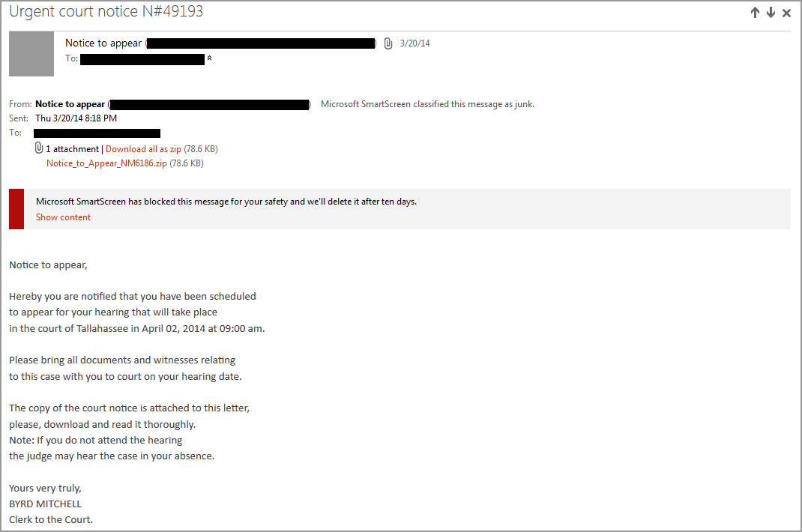
Task: Click the gray sender avatar picture
Action: [31, 54]
